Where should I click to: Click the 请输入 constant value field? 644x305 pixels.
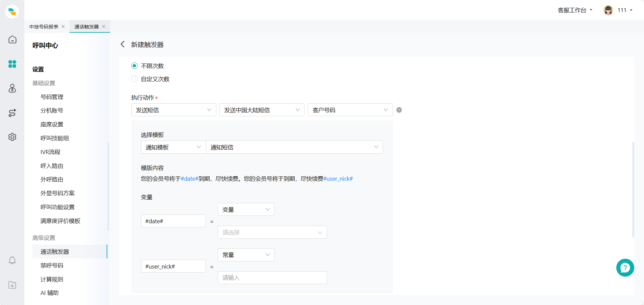pos(272,278)
